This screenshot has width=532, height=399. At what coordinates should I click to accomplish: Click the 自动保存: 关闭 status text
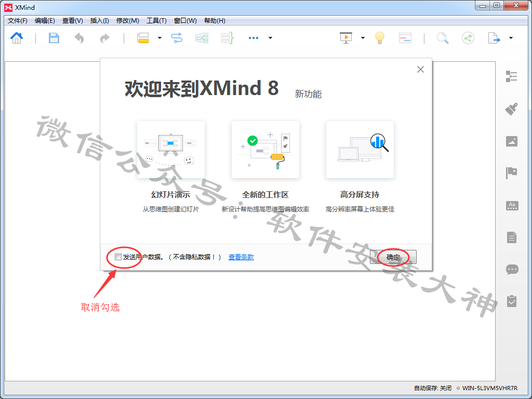pyautogui.click(x=433, y=388)
